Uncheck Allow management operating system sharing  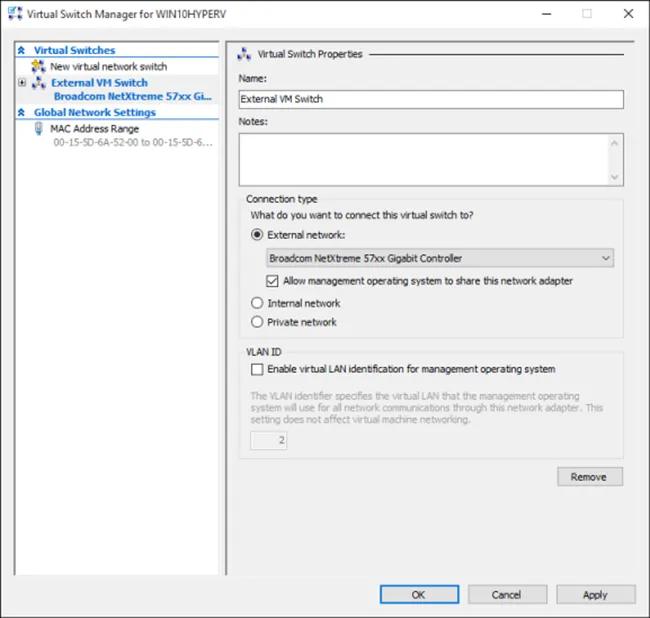coord(273,281)
